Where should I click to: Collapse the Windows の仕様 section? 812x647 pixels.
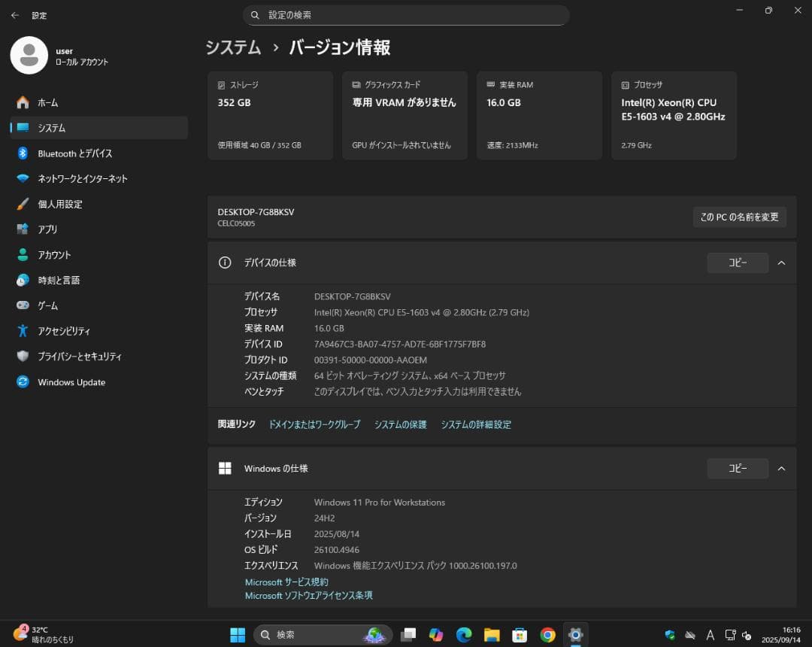pos(781,468)
